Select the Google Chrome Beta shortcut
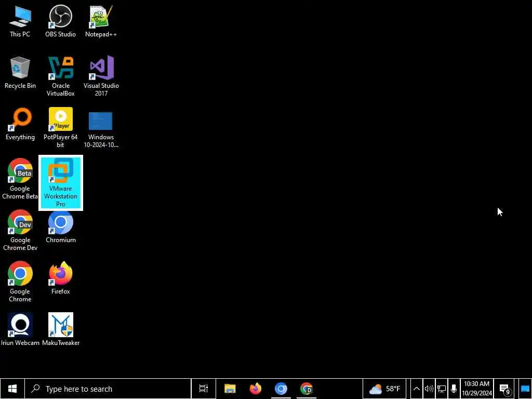The image size is (532, 399). [x=20, y=179]
